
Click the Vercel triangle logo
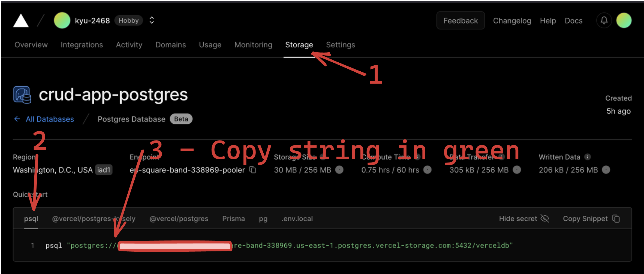tap(21, 21)
